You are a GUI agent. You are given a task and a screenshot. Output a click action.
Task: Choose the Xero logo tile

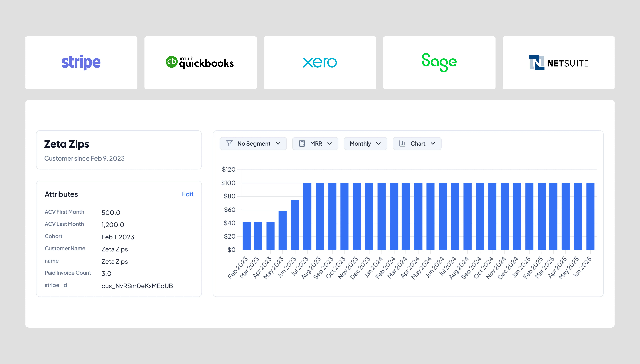[x=320, y=62]
